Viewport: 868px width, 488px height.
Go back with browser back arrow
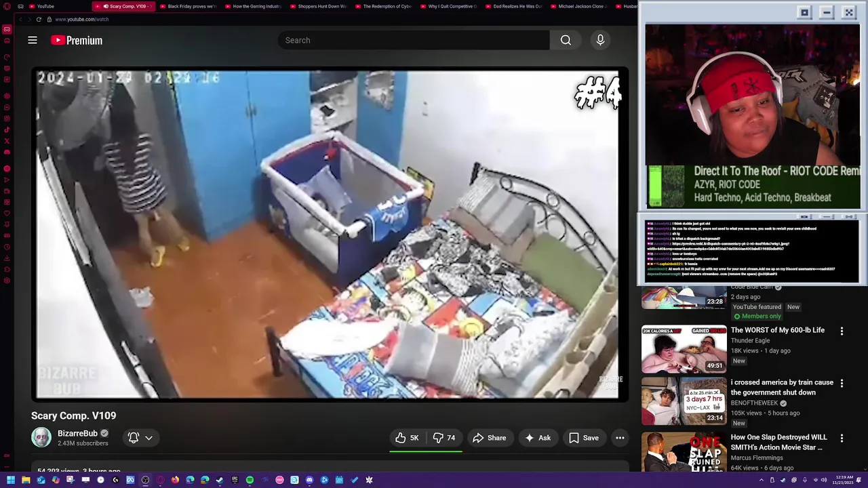coord(20,19)
